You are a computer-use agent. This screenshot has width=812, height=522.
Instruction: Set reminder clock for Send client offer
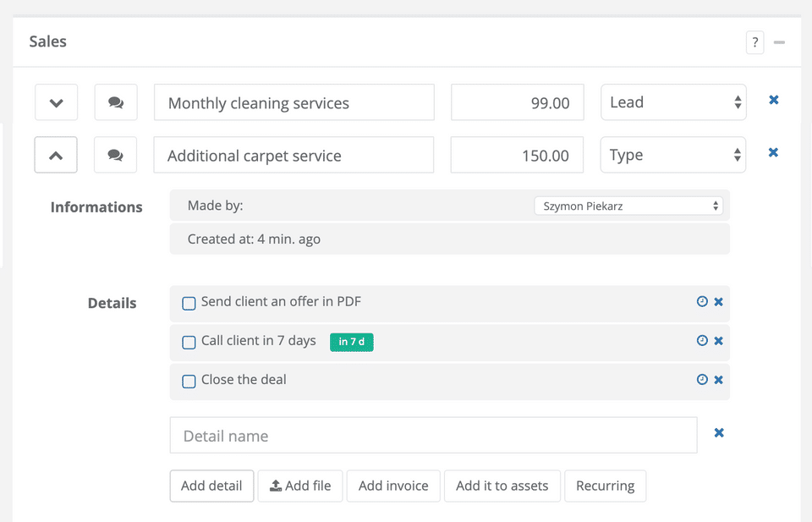pos(702,302)
